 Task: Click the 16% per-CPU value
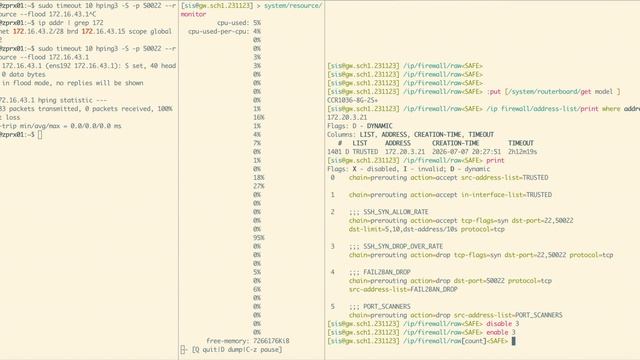click(x=258, y=117)
